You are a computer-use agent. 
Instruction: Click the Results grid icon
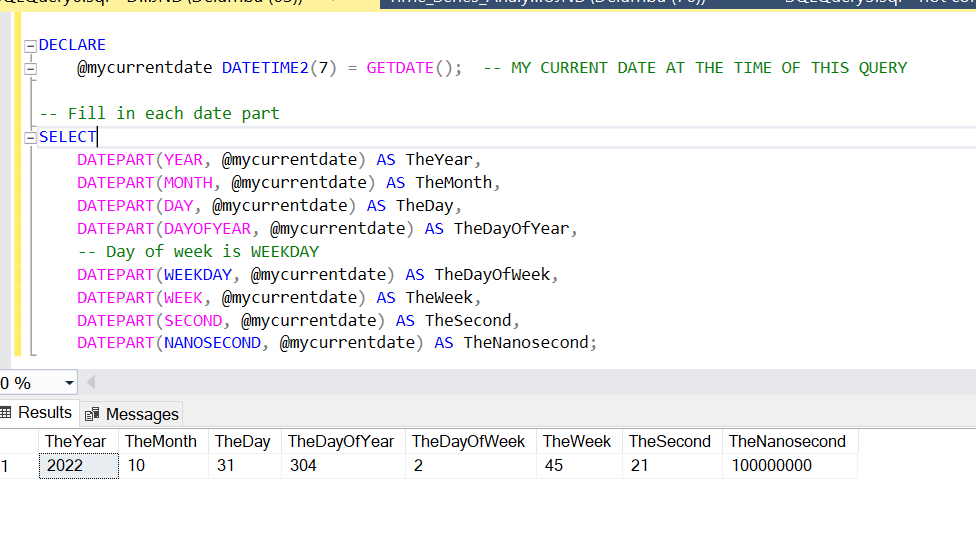pos(6,412)
